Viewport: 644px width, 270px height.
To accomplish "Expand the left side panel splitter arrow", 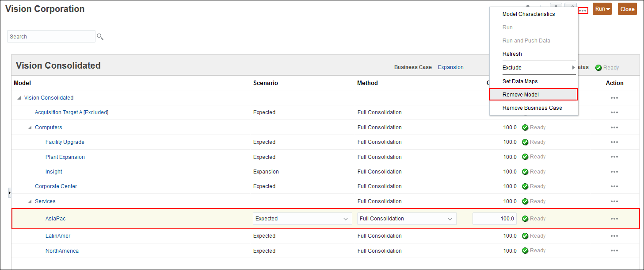I will (10, 193).
